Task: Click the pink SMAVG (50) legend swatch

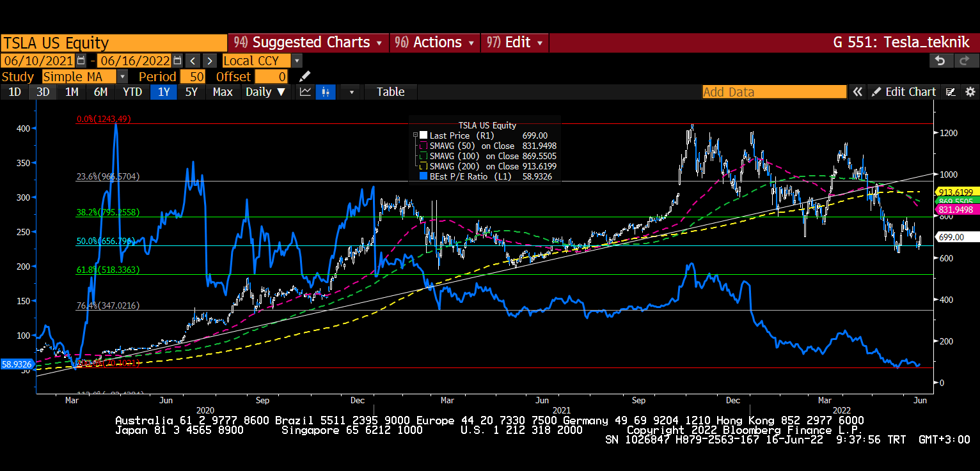Action: point(423,146)
